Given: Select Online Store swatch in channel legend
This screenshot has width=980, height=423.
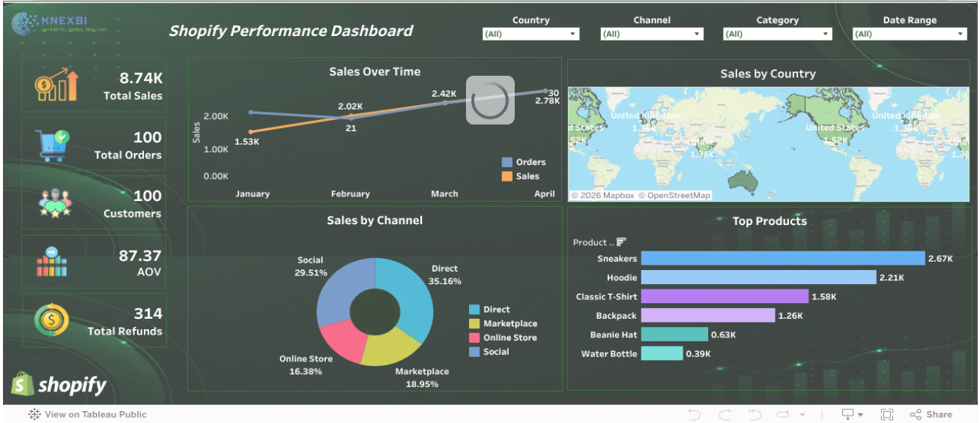Looking at the screenshot, I should click(x=474, y=337).
